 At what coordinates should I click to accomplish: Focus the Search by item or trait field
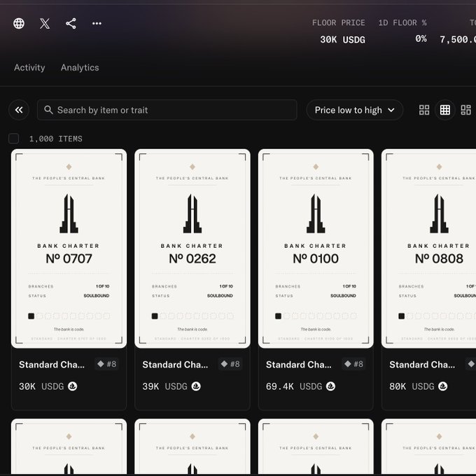click(x=167, y=110)
